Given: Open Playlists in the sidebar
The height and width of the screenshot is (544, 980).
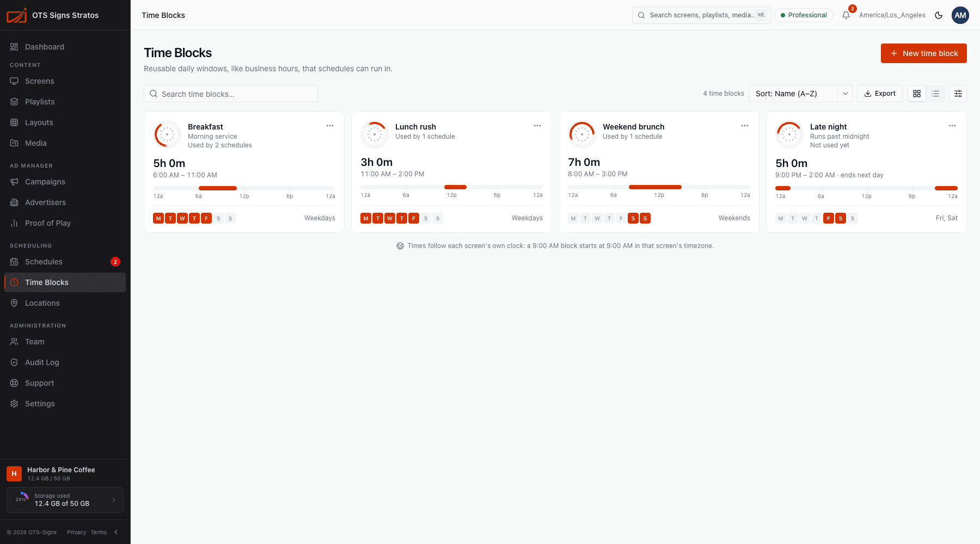Looking at the screenshot, I should (x=65, y=102).
